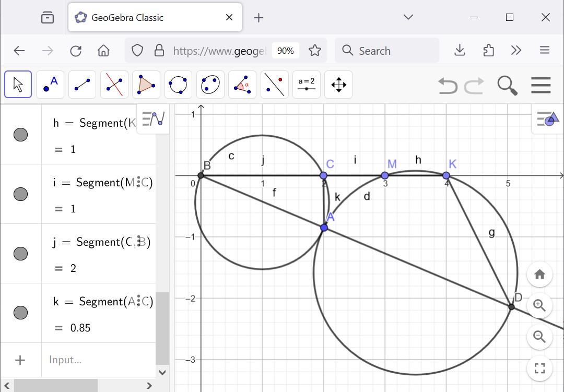Open more options for segment j
This screenshot has height=392, width=564.
(x=138, y=242)
